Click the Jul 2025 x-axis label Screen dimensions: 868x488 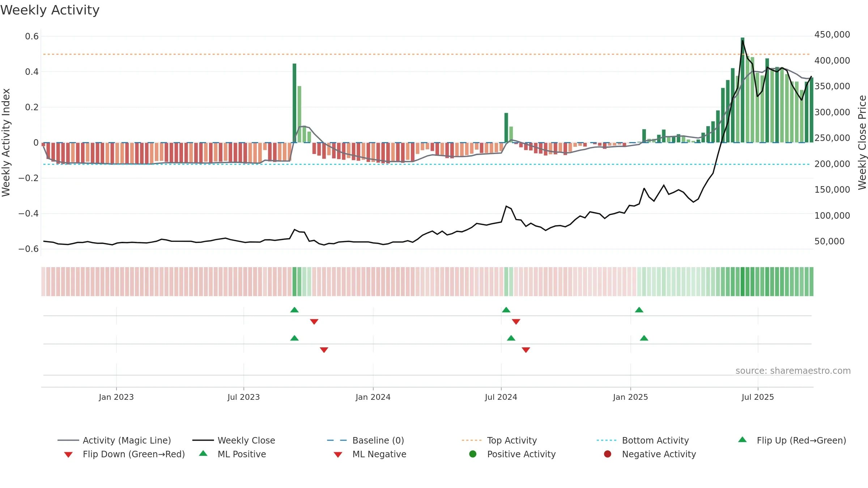[x=758, y=397]
